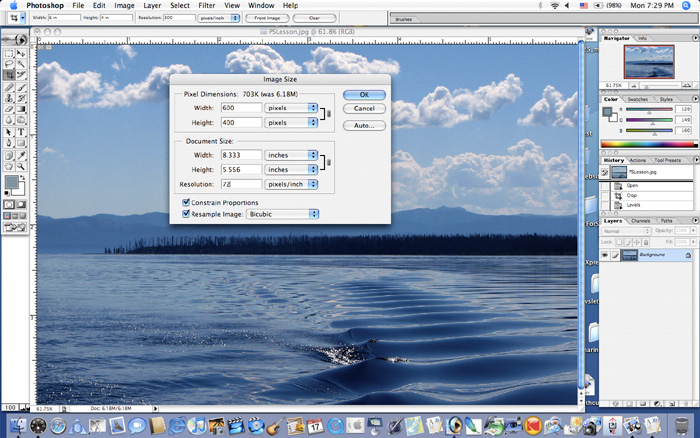
Task: Click Front Image button in options bar
Action: (x=267, y=18)
